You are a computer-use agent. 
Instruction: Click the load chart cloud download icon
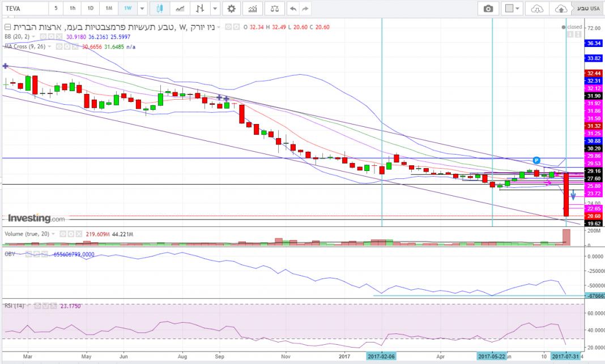(536, 8)
